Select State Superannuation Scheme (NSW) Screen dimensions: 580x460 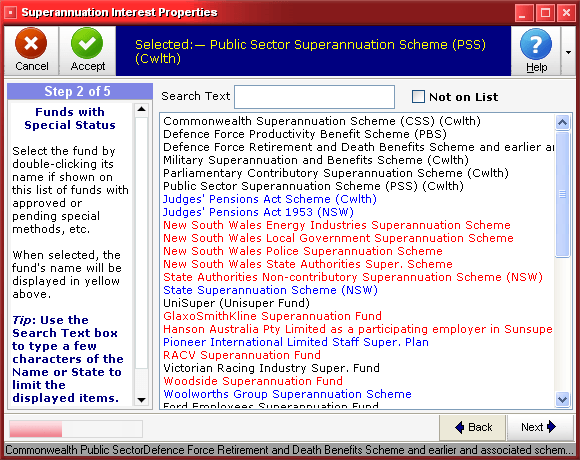click(x=270, y=290)
